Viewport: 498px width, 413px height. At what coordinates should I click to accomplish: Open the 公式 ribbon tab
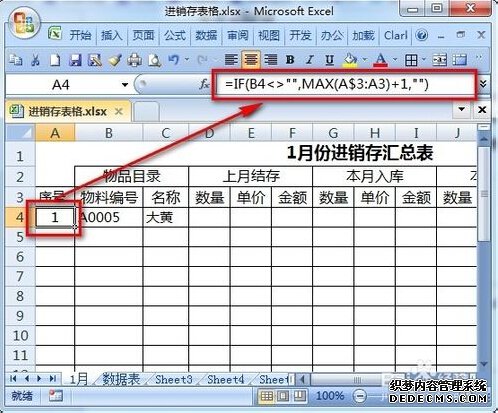[175, 35]
